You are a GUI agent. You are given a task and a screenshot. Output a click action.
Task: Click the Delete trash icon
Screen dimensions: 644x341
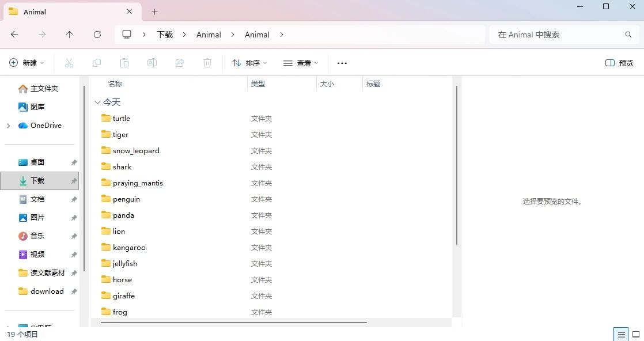point(207,63)
